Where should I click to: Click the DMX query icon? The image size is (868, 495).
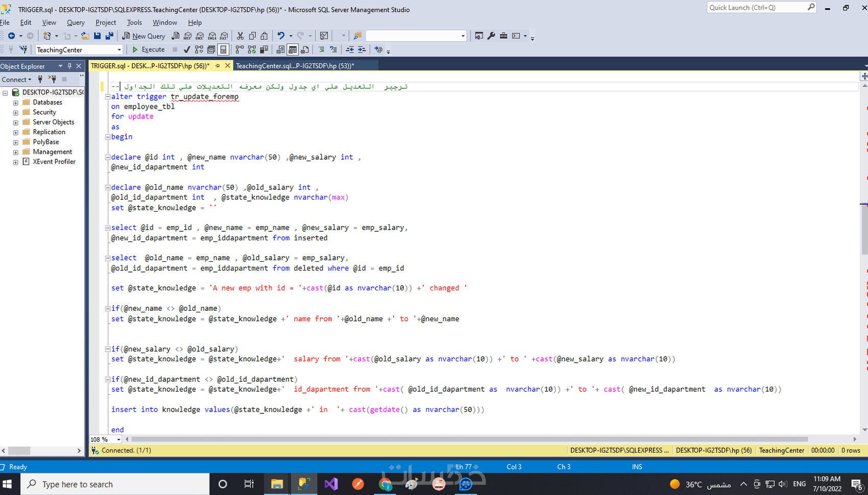tap(200, 36)
